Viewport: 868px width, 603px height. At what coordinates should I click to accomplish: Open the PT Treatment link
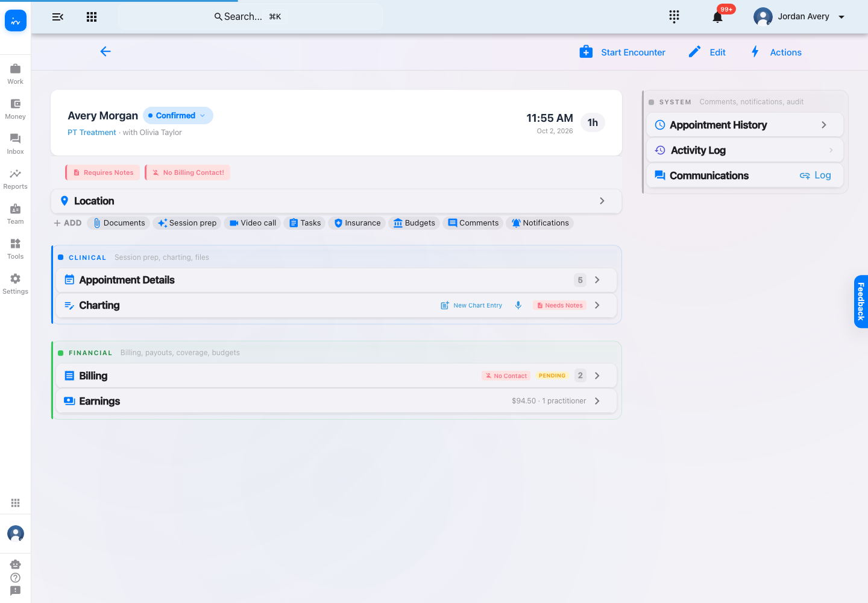(x=92, y=133)
